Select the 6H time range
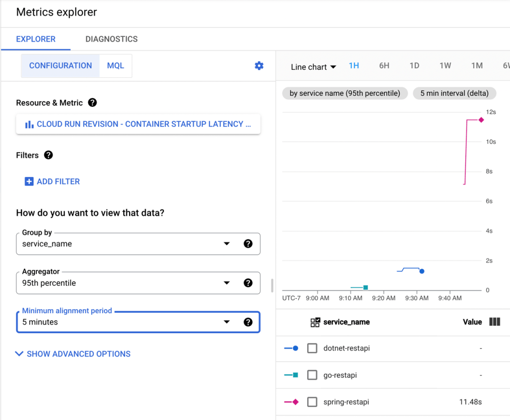 (x=384, y=66)
